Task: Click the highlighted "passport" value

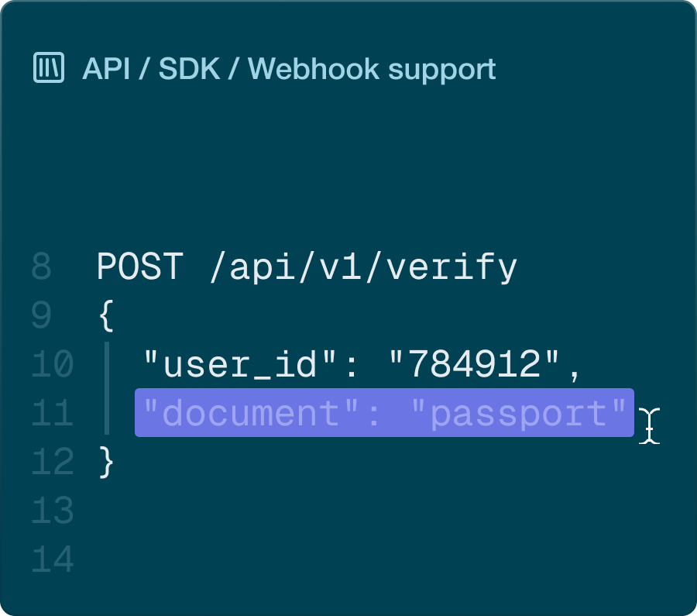Action: click(x=519, y=413)
